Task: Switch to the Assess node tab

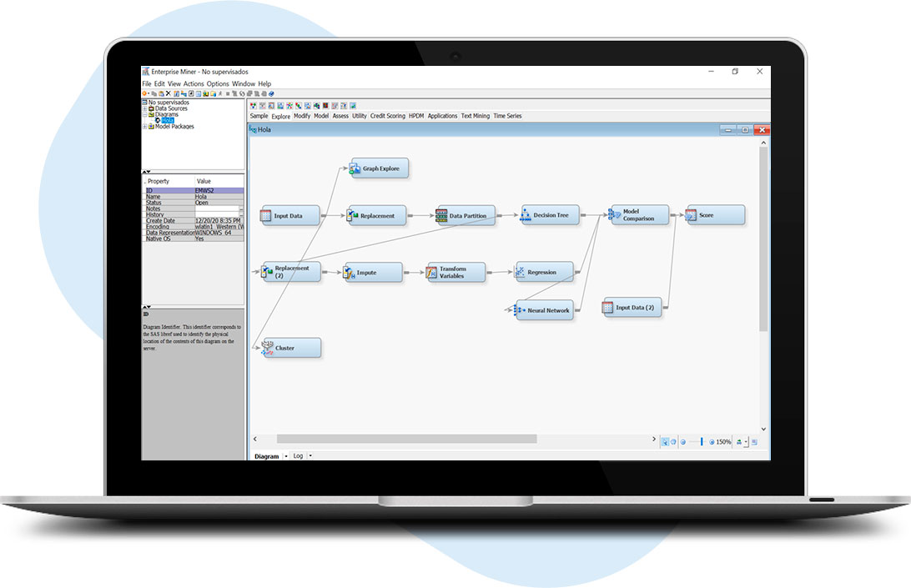Action: (340, 116)
